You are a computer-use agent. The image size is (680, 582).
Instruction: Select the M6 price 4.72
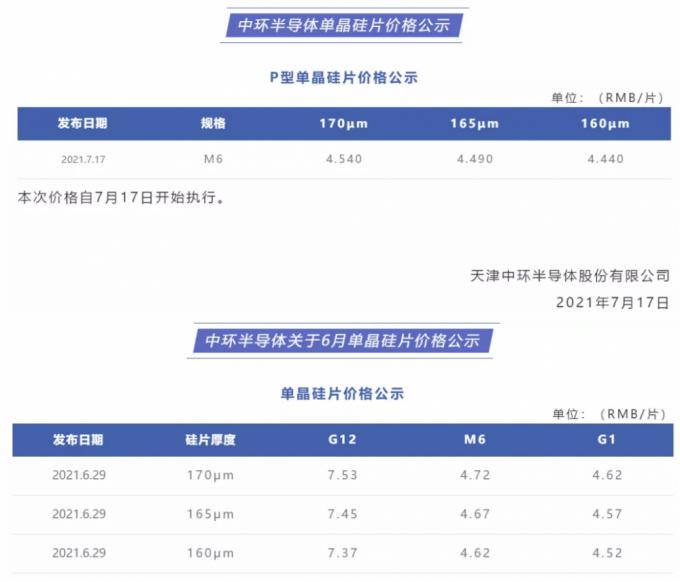pyautogui.click(x=475, y=475)
